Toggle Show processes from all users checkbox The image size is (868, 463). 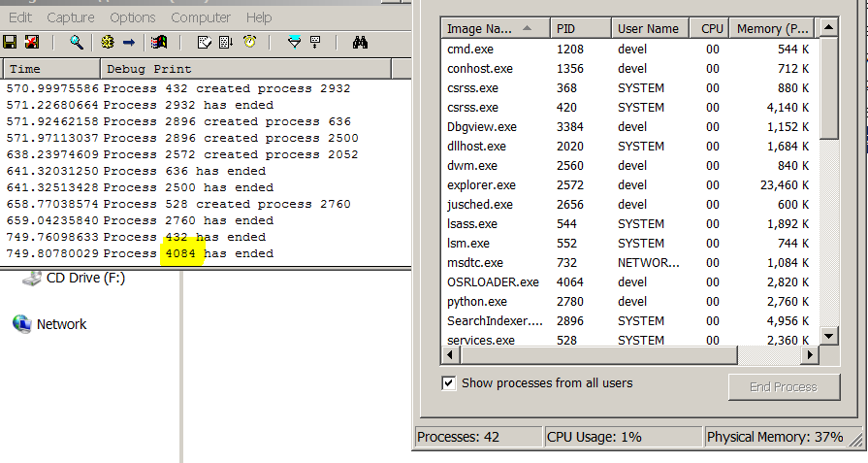(x=449, y=383)
